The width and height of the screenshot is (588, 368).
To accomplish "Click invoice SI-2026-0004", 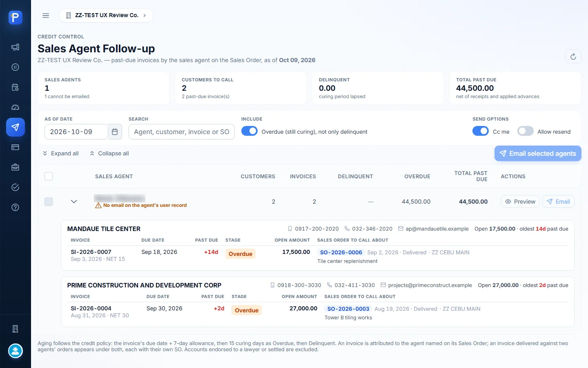I will click(91, 308).
